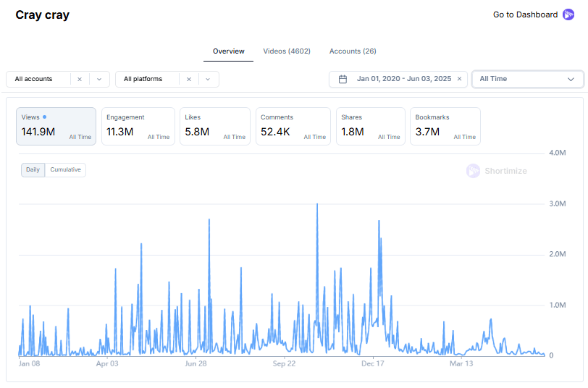The height and width of the screenshot is (388, 588).
Task: Switch chart to Daily view
Action: tap(33, 169)
